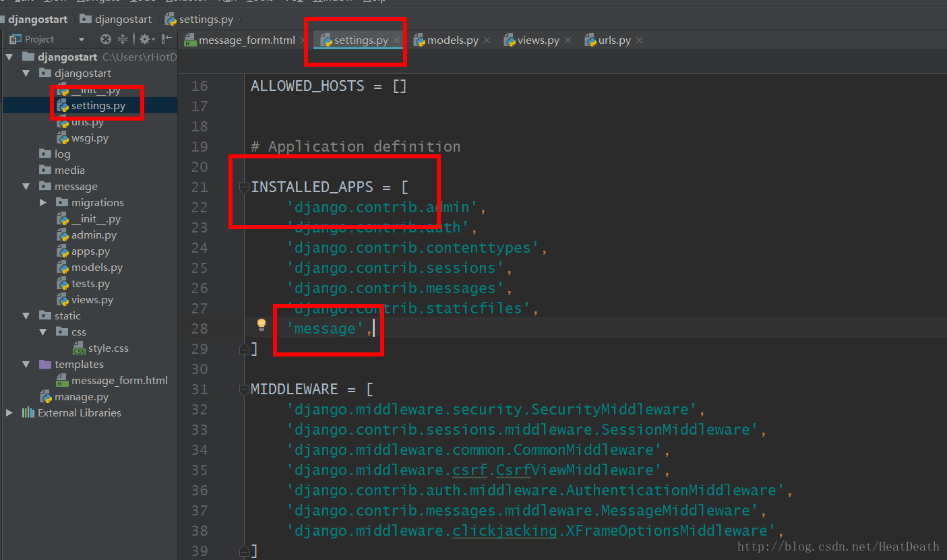Collapse the inner djangostart folder
The width and height of the screenshot is (947, 560).
26,73
